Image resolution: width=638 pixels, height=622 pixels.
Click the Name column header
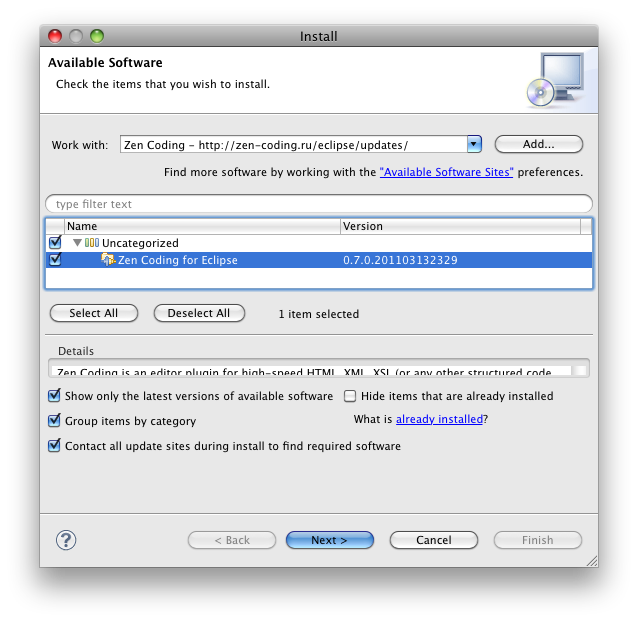click(202, 226)
